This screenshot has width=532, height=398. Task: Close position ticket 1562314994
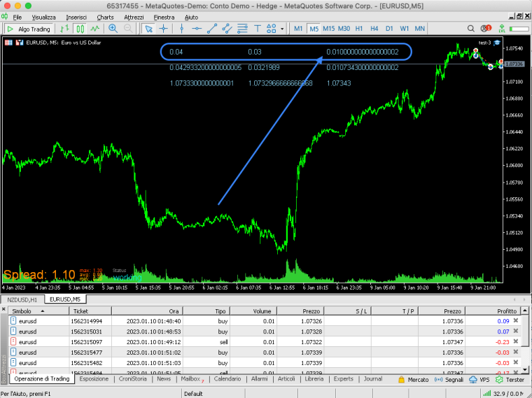tap(516, 320)
